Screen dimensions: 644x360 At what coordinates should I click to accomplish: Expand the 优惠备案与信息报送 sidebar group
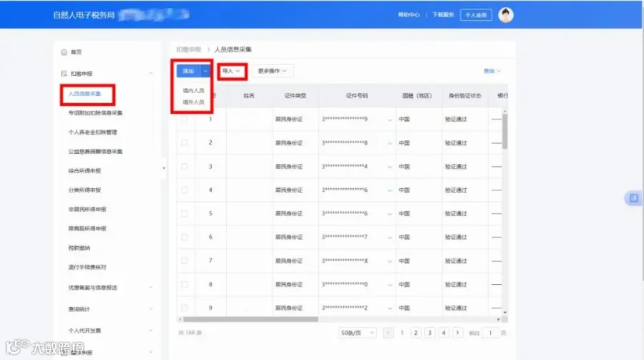(x=151, y=288)
